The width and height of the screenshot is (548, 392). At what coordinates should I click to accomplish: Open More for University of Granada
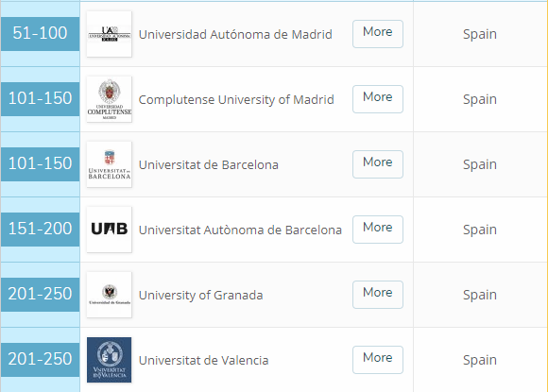coord(378,295)
